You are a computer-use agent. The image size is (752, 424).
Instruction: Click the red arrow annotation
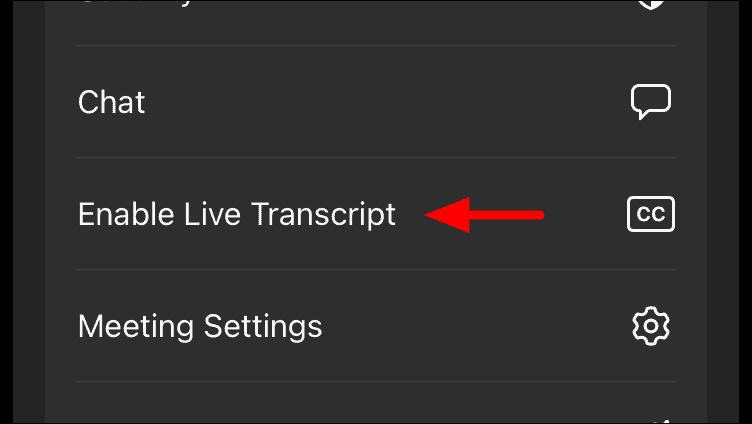pyautogui.click(x=484, y=215)
